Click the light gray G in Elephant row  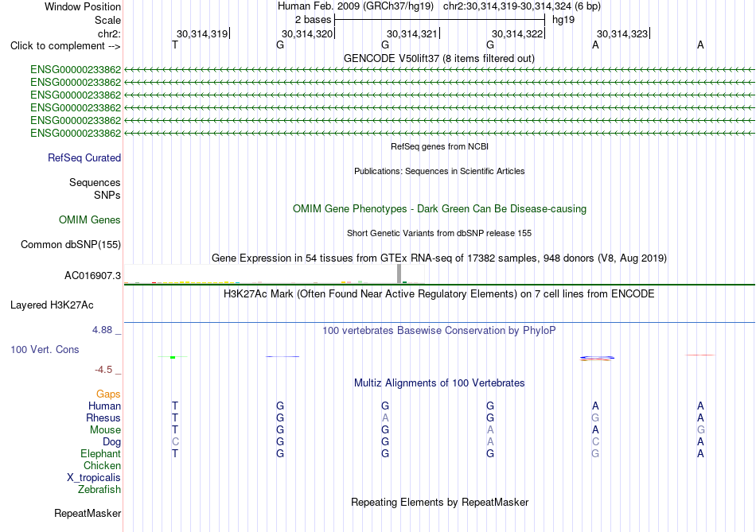point(595,453)
